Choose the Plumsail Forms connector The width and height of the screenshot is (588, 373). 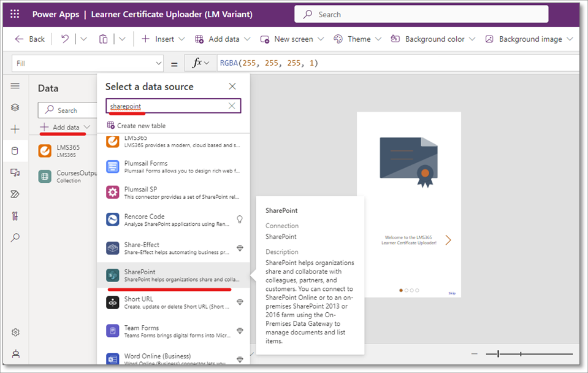coord(173,167)
